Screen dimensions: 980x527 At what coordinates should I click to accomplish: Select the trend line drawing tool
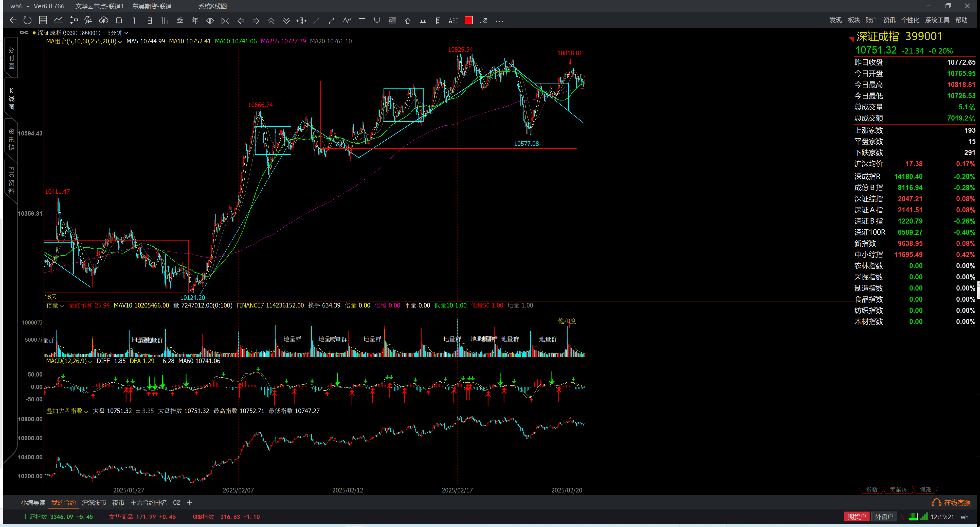click(x=331, y=21)
